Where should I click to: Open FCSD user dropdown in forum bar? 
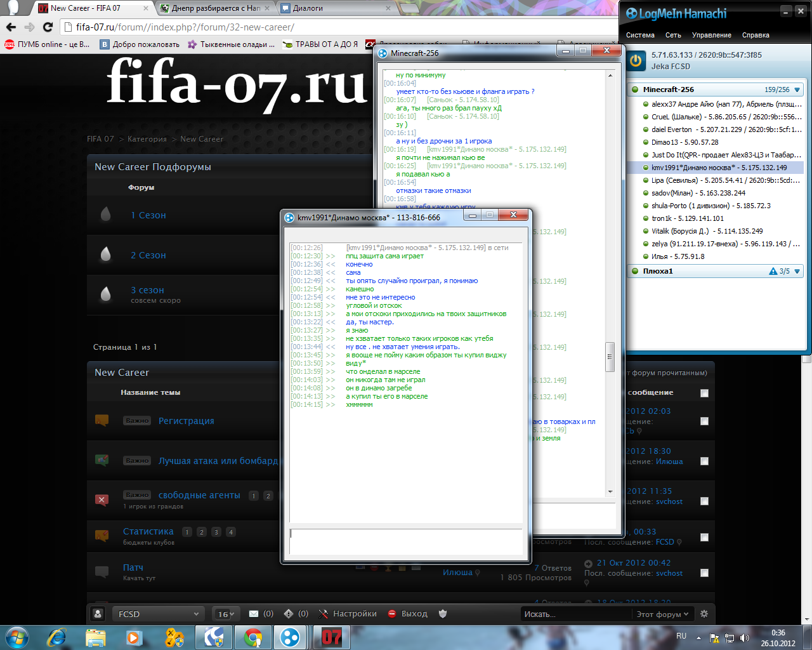coord(159,614)
